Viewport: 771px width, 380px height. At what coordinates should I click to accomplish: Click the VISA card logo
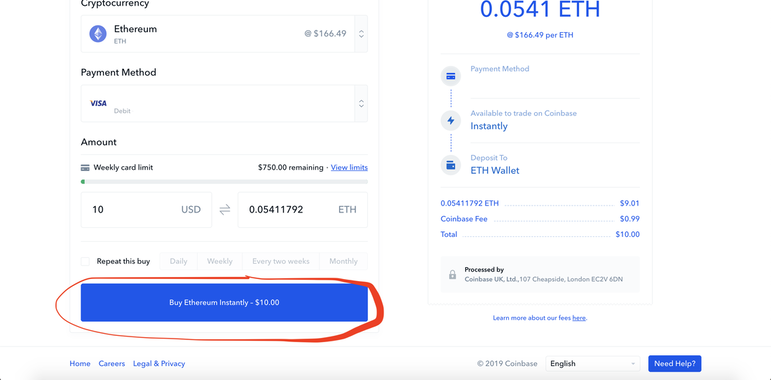(98, 103)
